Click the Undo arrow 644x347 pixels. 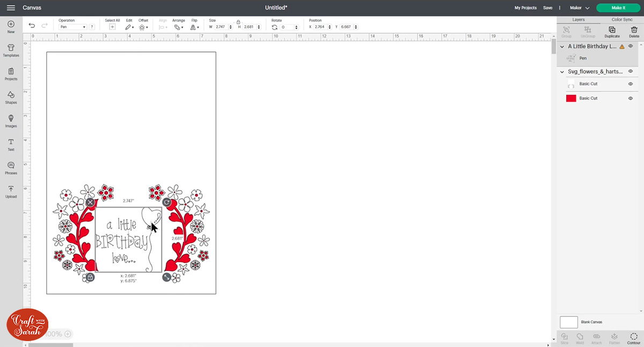tap(32, 25)
